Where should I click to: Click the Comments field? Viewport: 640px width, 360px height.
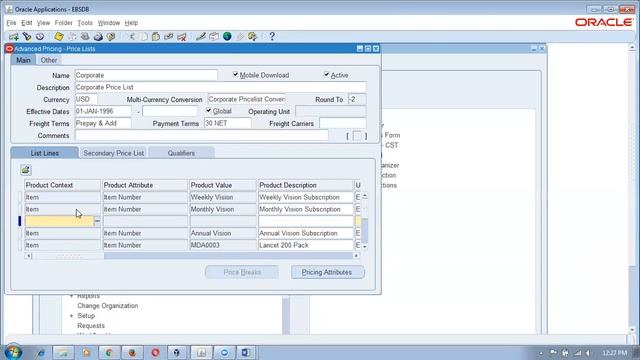click(x=202, y=135)
